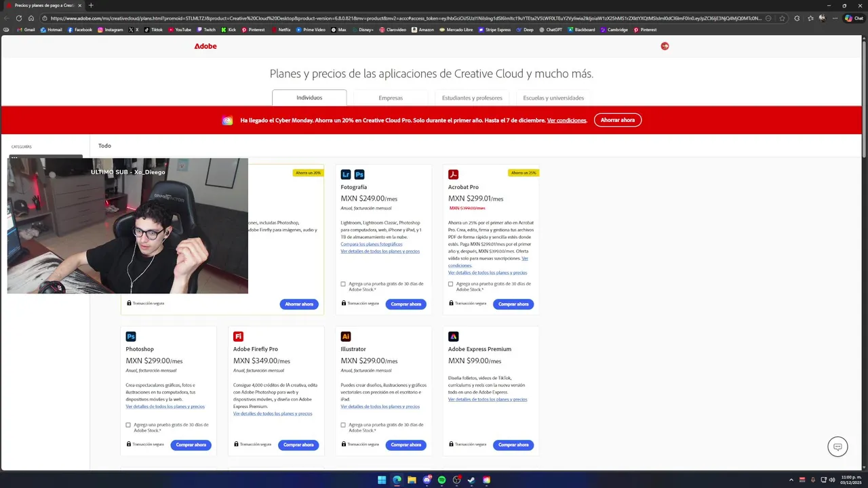This screenshot has height=488, width=868.
Task: Click Comprar ahora for Acrobat Pro
Action: pyautogui.click(x=513, y=304)
